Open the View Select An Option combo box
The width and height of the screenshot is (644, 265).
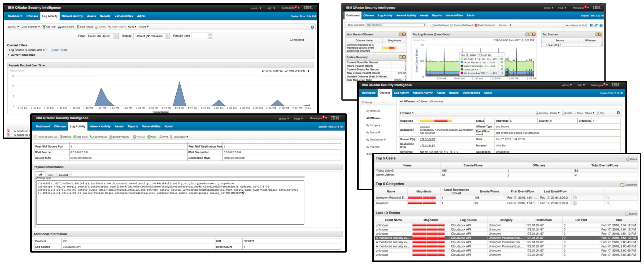[x=102, y=36]
